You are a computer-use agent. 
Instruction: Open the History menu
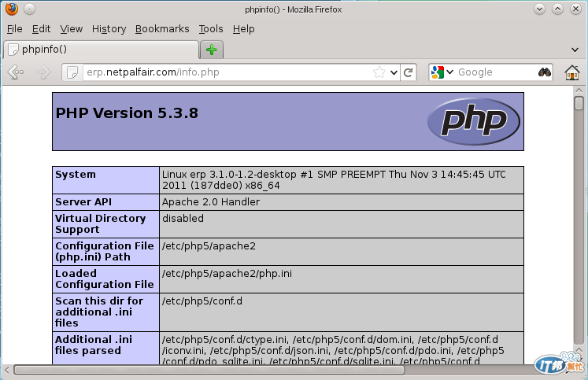[x=109, y=29]
